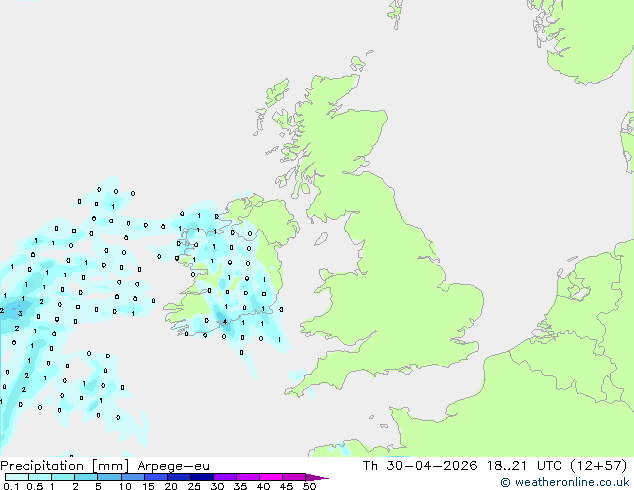This screenshot has height=490, width=634.
Task: Click the '3' precipitation value in the Atlantic
Action: (20, 313)
